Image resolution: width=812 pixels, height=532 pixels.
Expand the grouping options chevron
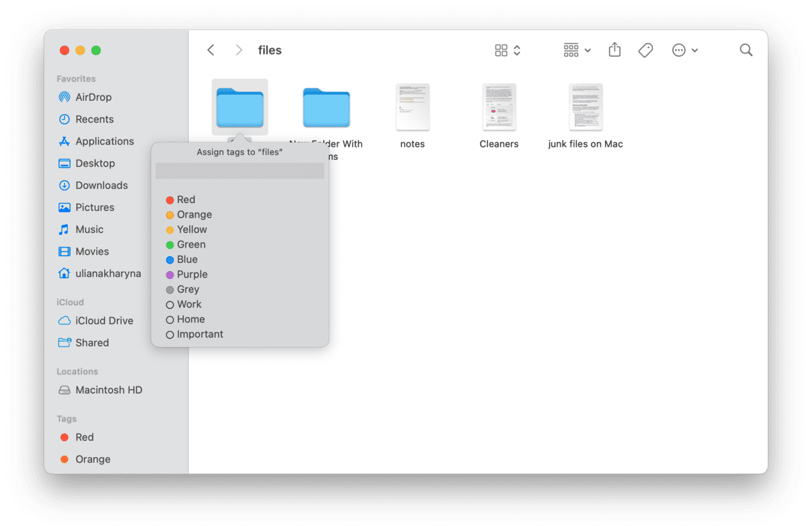pos(588,51)
